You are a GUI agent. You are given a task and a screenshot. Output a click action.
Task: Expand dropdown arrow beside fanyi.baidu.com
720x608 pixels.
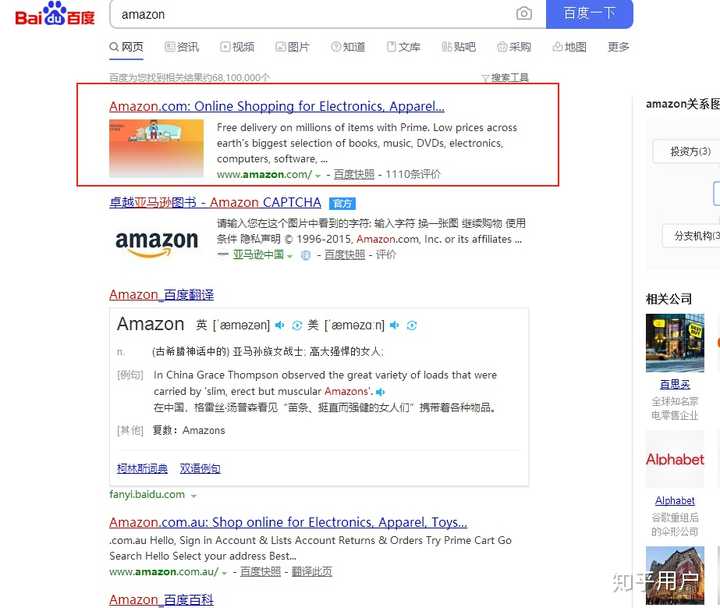(x=194, y=495)
